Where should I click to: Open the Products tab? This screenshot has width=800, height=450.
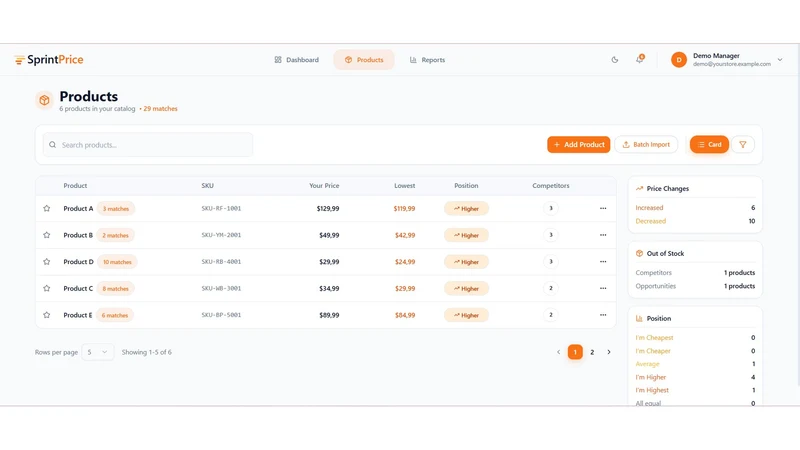click(x=364, y=60)
